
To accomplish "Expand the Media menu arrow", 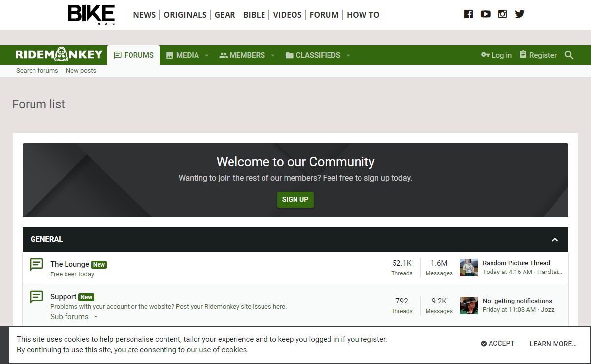I will coord(207,55).
